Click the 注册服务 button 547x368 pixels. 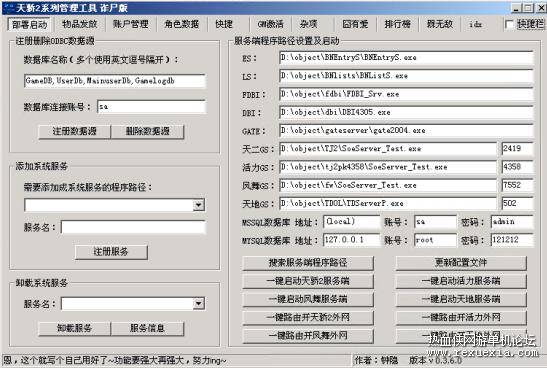tap(111, 252)
